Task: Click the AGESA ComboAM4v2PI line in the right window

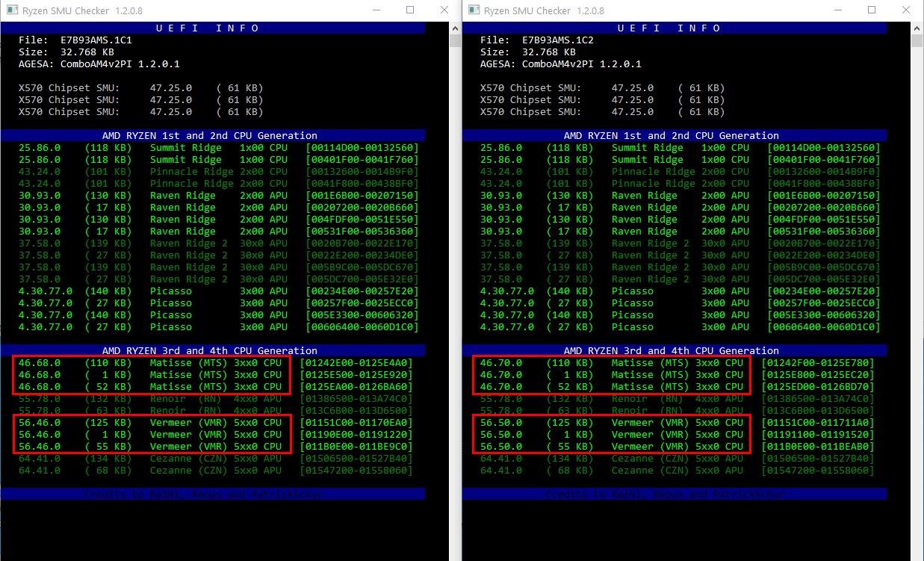Action: (x=560, y=63)
